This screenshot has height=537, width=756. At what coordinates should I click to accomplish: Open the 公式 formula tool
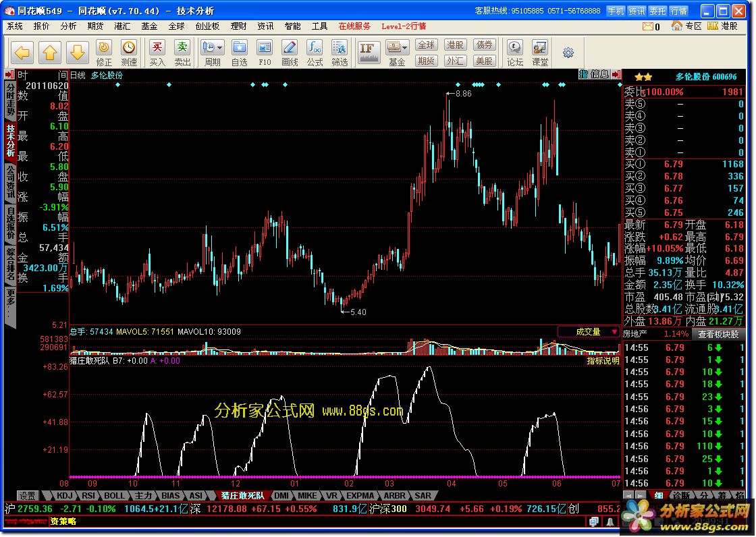[315, 53]
